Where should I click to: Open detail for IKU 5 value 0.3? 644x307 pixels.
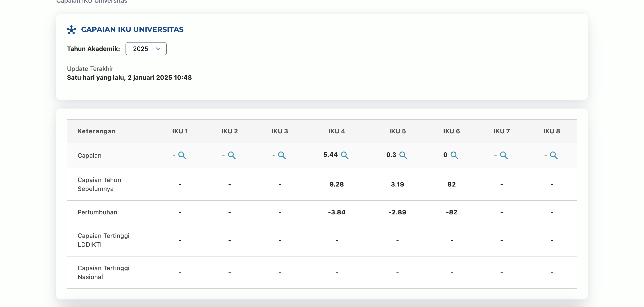[403, 155]
